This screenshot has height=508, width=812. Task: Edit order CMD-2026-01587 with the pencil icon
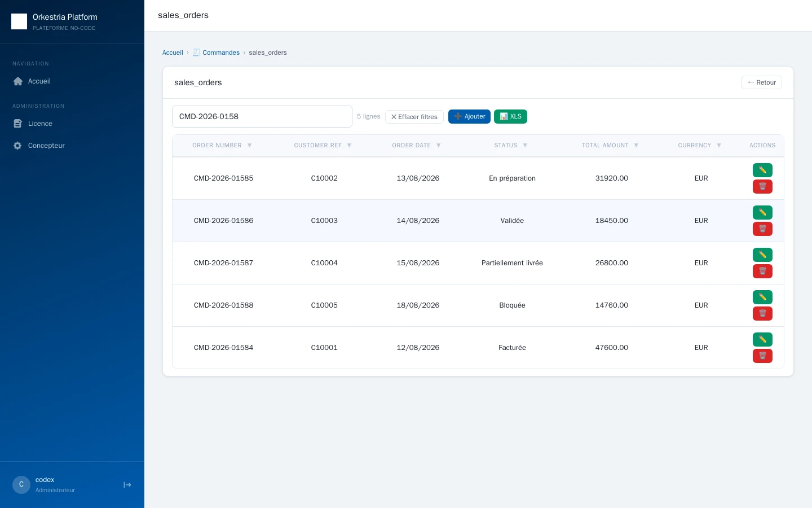tap(762, 255)
